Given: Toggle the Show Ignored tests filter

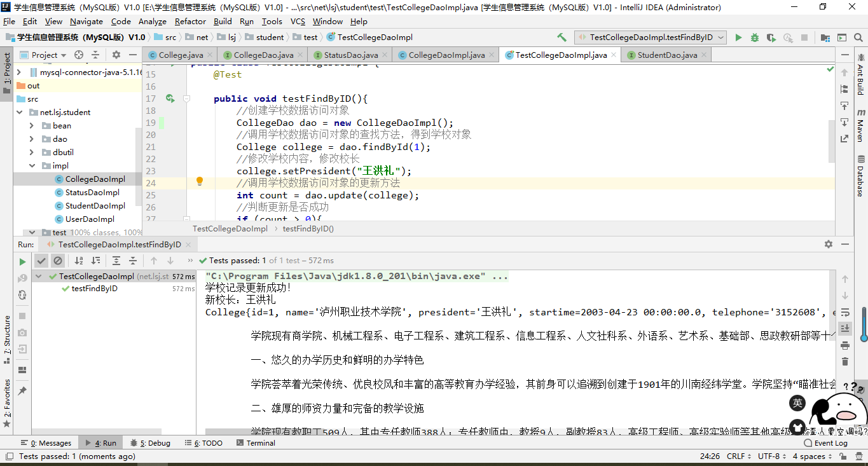Looking at the screenshot, I should pyautogui.click(x=58, y=260).
